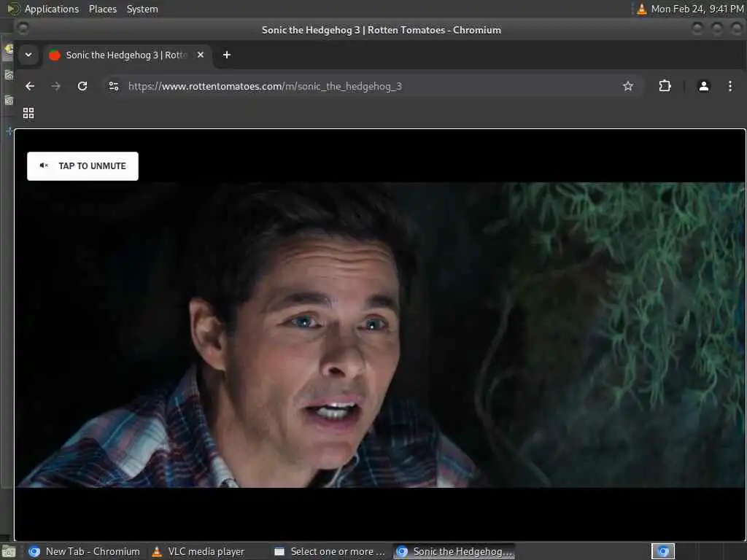The height and width of the screenshot is (560, 747).
Task: Open the Applications menu
Action: [x=52, y=9]
